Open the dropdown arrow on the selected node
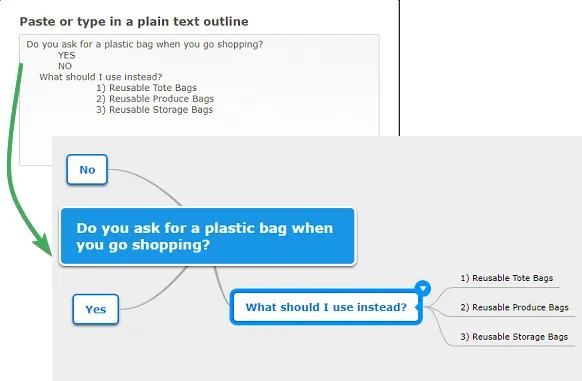 (423, 289)
